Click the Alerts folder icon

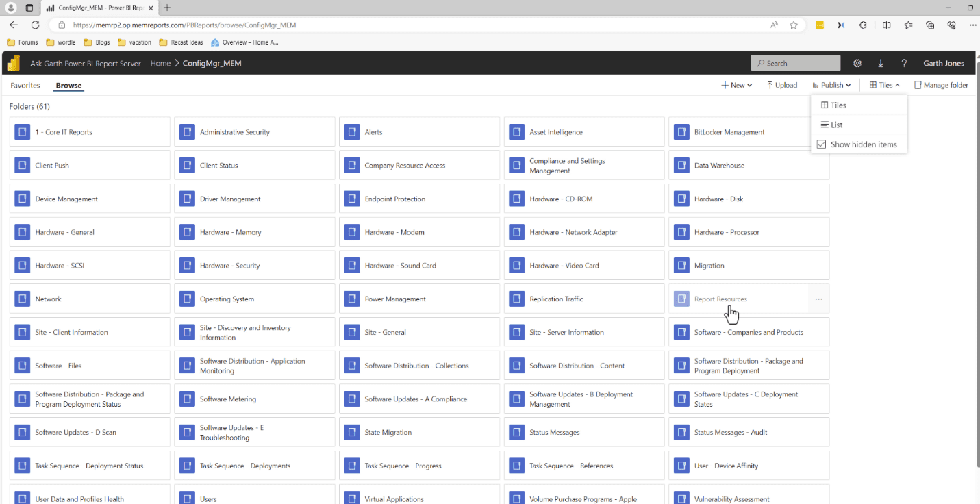[x=352, y=132]
